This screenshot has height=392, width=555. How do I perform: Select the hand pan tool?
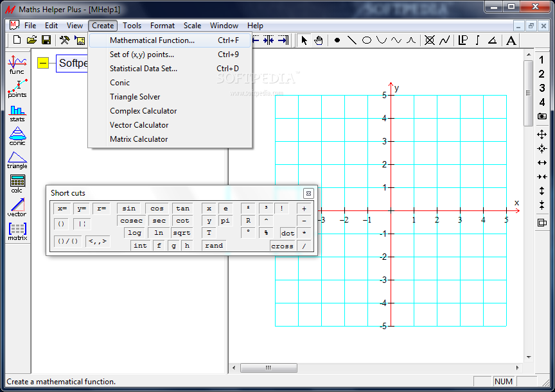318,40
